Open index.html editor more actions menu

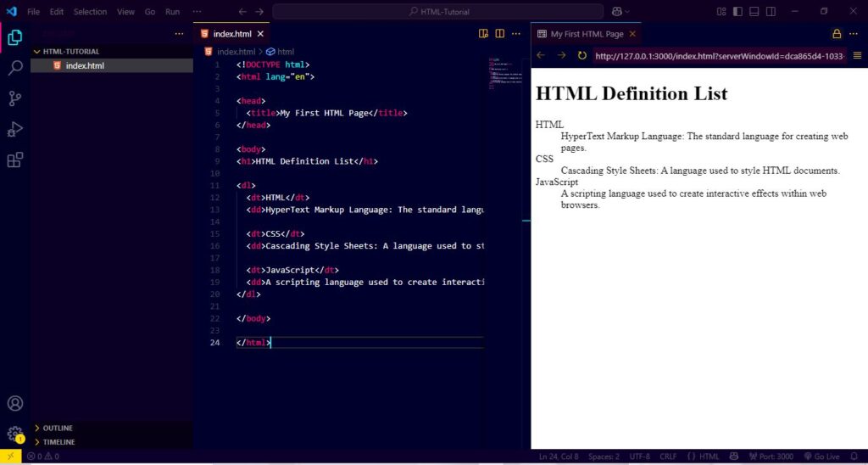(516, 34)
